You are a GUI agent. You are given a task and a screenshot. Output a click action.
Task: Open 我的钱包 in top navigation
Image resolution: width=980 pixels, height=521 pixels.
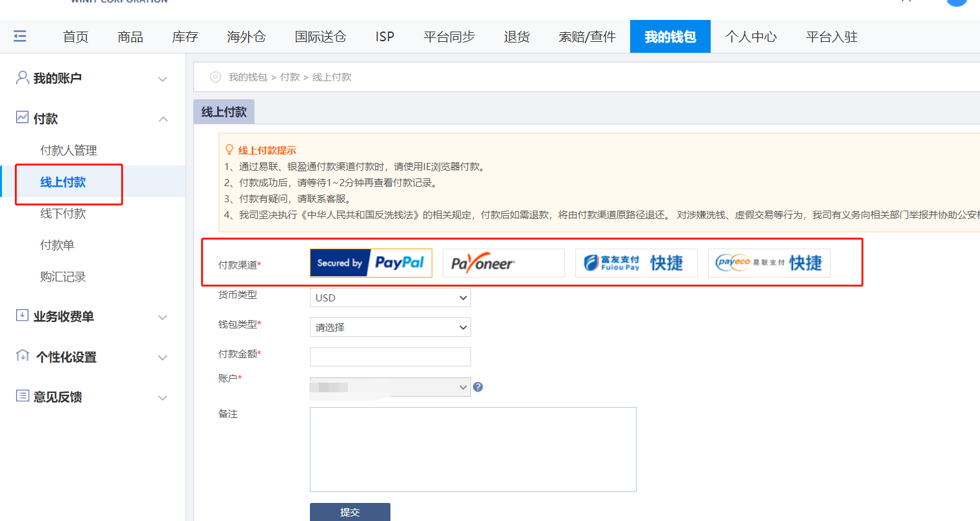pos(670,37)
